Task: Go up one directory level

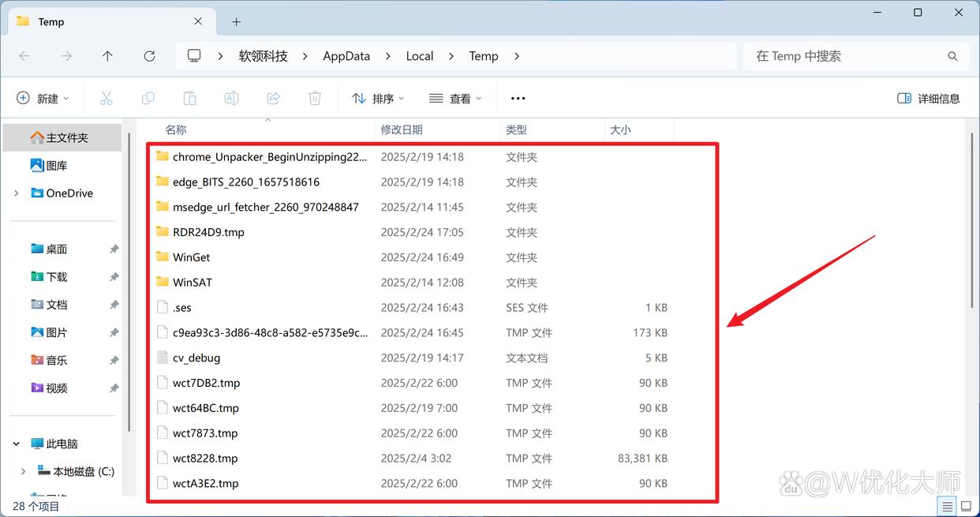Action: 107,56
